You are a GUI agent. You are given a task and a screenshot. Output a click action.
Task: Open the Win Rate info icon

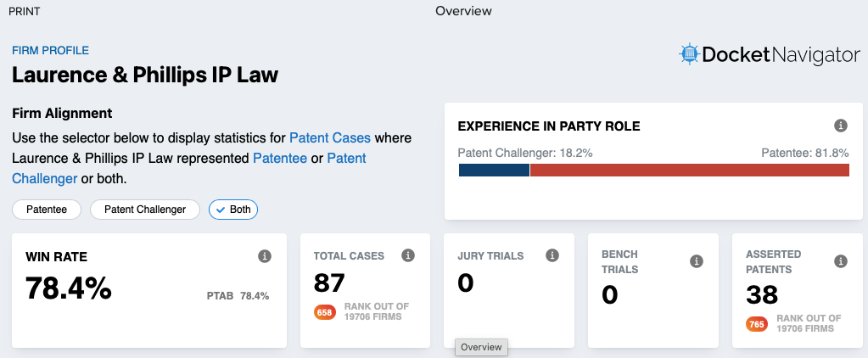coord(265,256)
